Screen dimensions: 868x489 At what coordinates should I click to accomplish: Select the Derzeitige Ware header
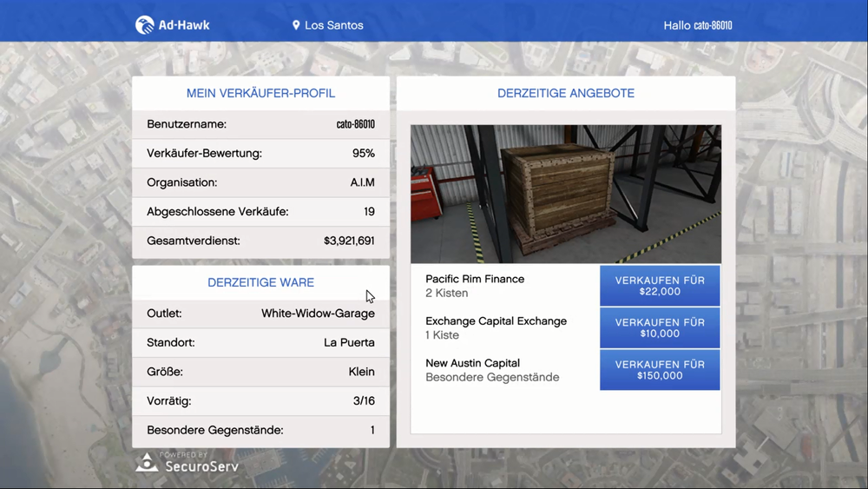tap(260, 282)
